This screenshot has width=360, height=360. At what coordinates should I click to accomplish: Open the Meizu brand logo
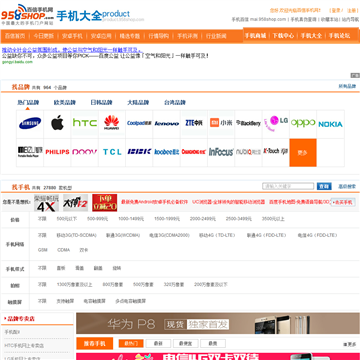coord(30,152)
